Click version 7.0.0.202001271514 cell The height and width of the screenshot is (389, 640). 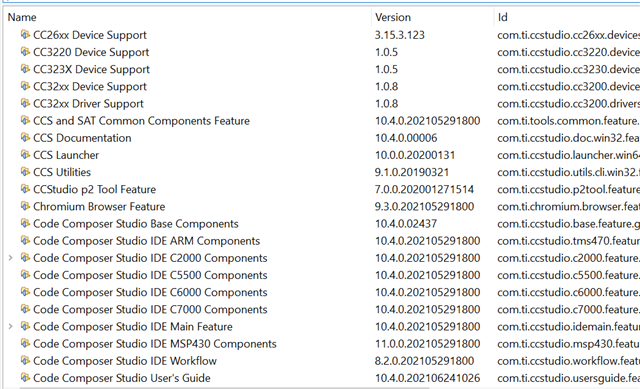(x=424, y=189)
